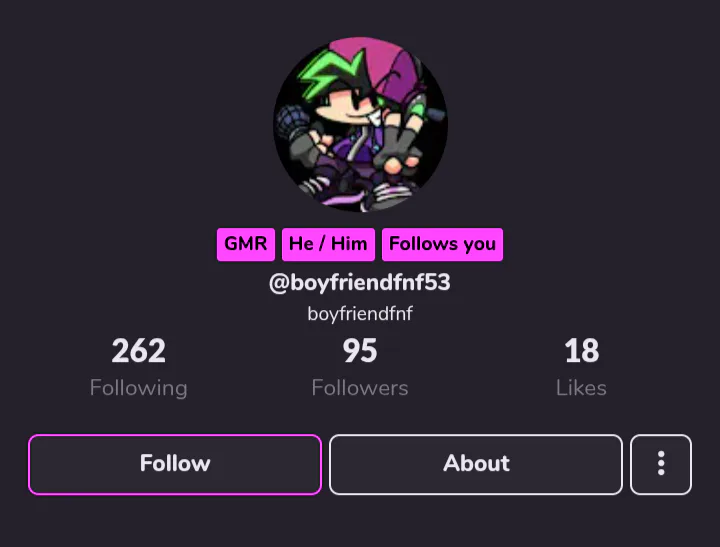Open the About section button

(x=476, y=464)
